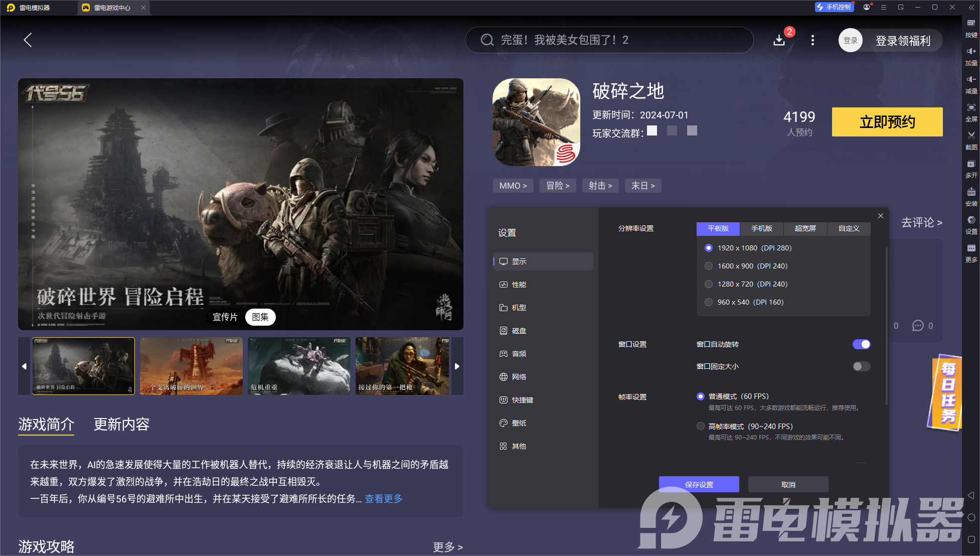Open 音频 settings in the settings panel

519,353
